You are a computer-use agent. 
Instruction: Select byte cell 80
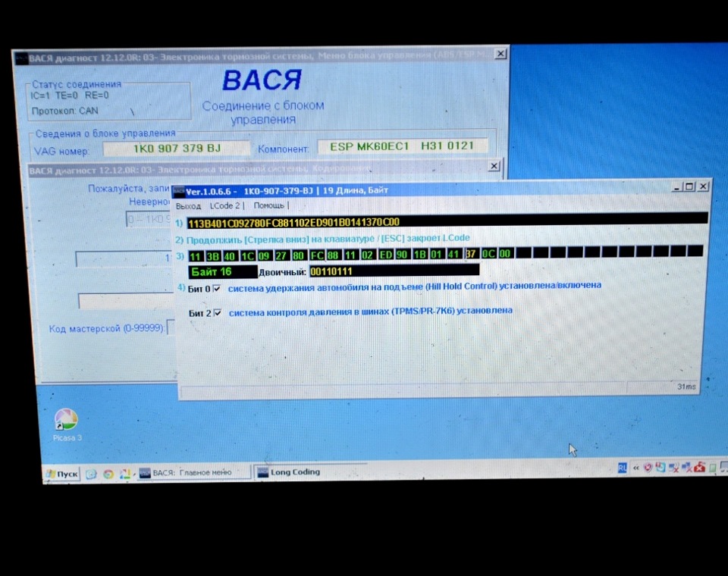298,255
